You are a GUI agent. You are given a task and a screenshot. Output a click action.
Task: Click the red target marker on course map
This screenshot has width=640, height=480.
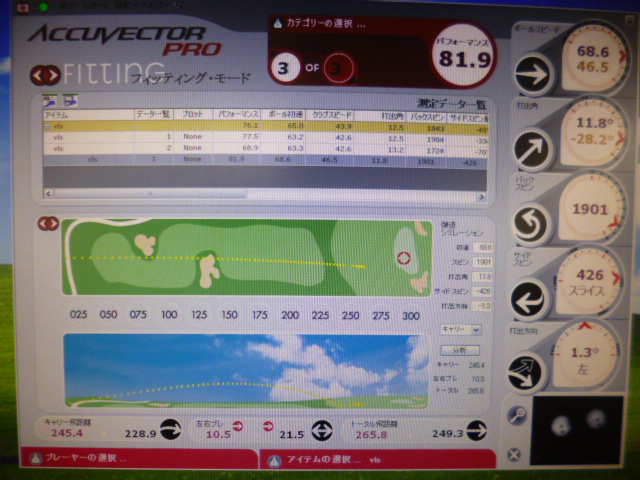(x=404, y=258)
